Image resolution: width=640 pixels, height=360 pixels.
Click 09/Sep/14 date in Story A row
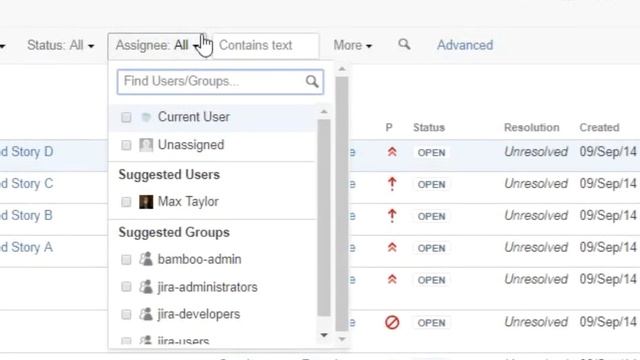pyautogui.click(x=608, y=247)
